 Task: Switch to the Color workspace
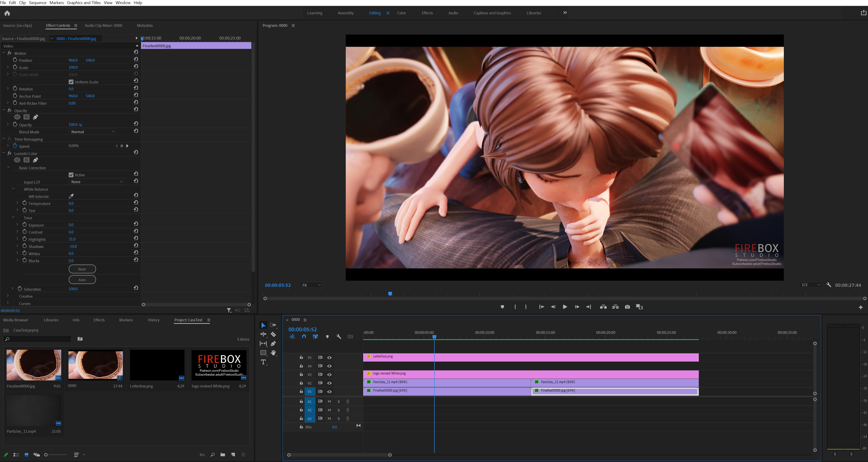(401, 13)
